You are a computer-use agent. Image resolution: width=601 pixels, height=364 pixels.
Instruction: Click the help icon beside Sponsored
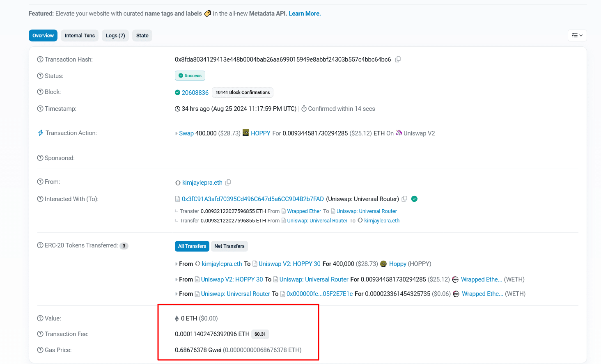pyautogui.click(x=40, y=158)
